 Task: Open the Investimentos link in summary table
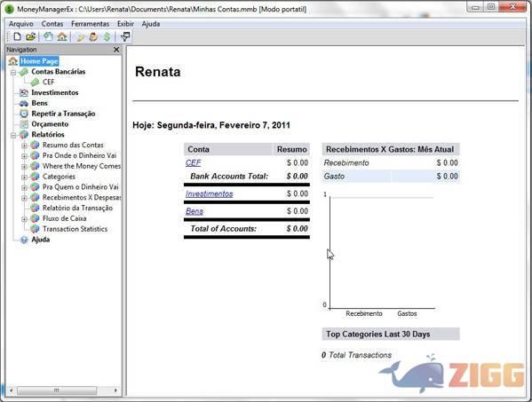tap(210, 193)
